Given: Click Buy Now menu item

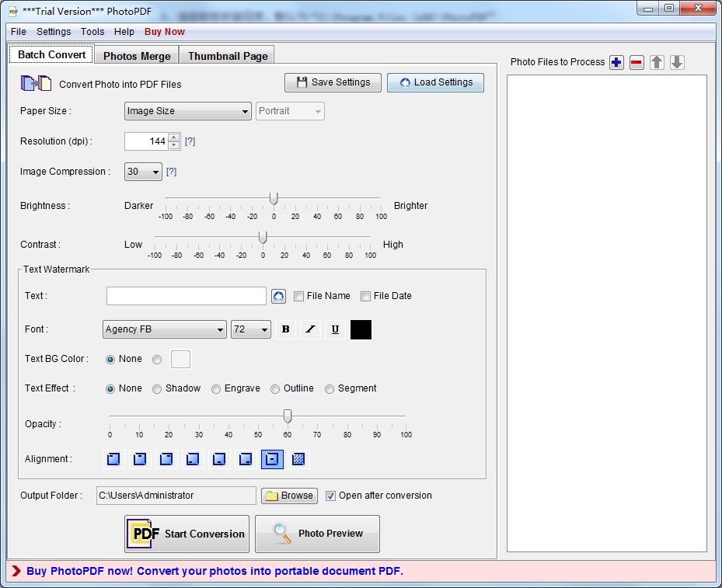Looking at the screenshot, I should coord(165,32).
